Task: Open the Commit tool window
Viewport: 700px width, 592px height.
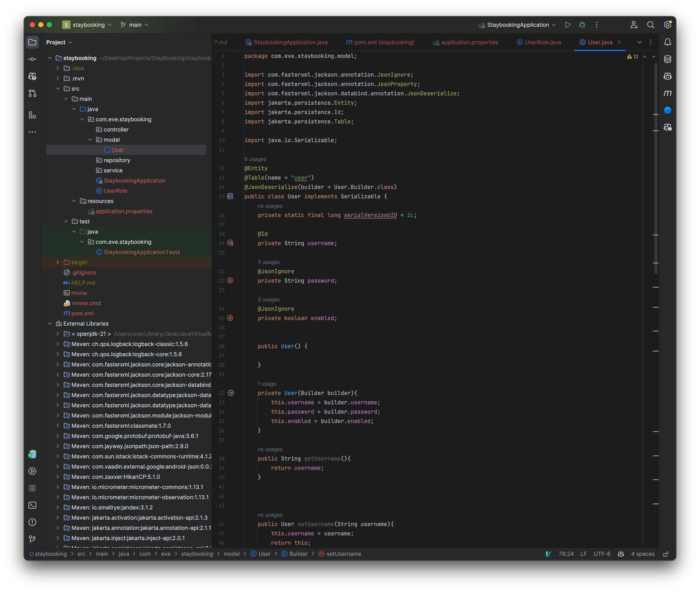Action: click(32, 59)
